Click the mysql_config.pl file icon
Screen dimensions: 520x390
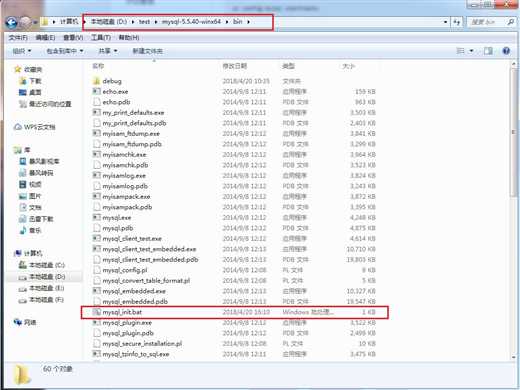(96, 270)
